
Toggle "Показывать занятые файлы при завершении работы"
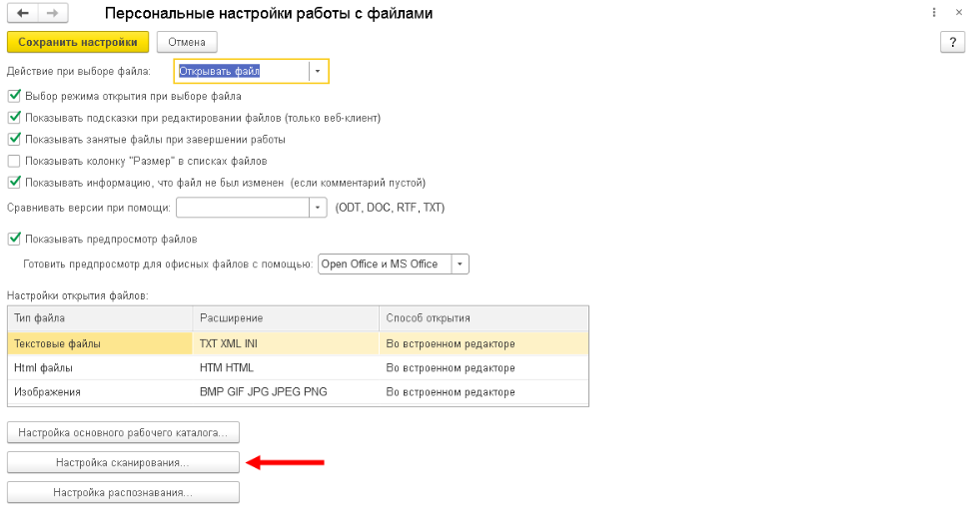(x=14, y=140)
